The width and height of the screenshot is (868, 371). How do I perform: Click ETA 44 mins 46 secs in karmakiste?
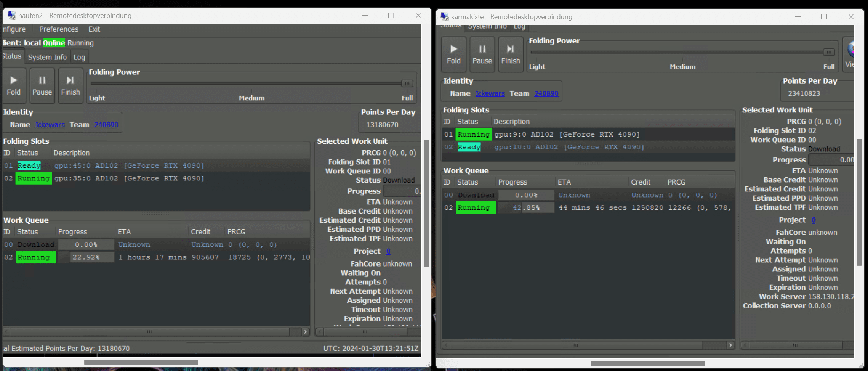click(593, 207)
